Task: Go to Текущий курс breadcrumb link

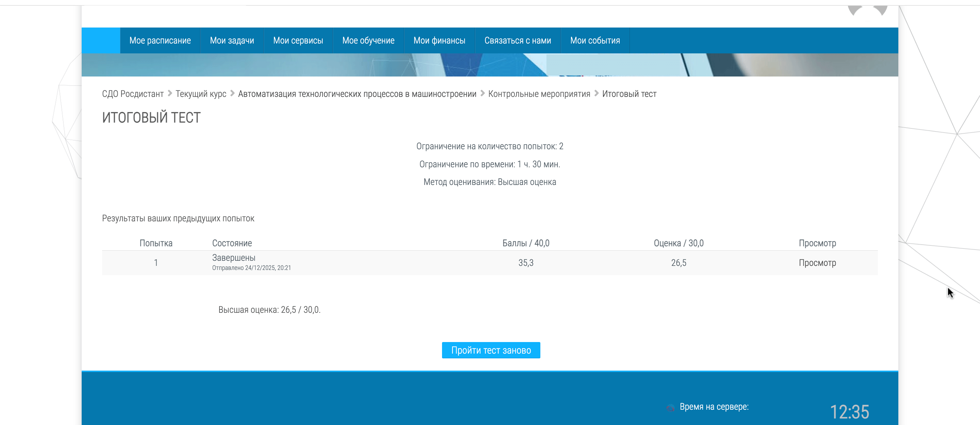Action: [200, 94]
